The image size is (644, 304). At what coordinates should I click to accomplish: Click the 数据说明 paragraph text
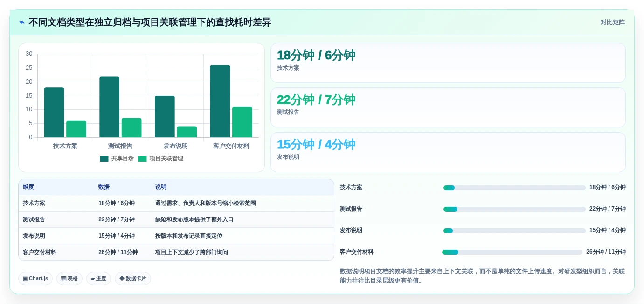click(483, 276)
